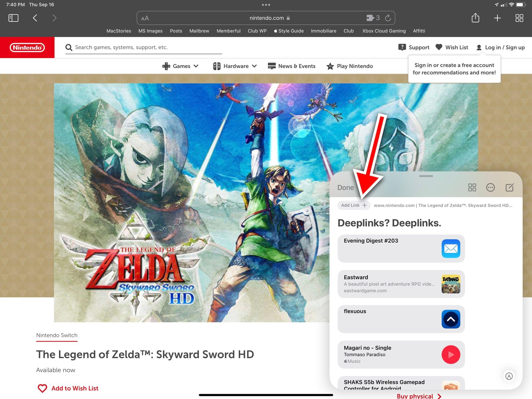Click Add to Wish List

point(68,388)
